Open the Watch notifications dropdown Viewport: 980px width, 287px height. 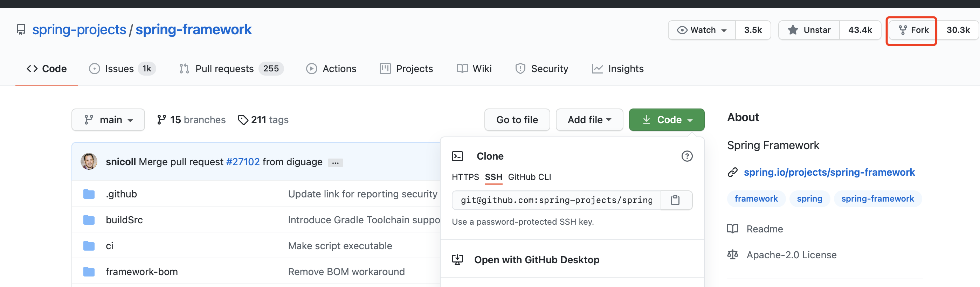pyautogui.click(x=702, y=30)
